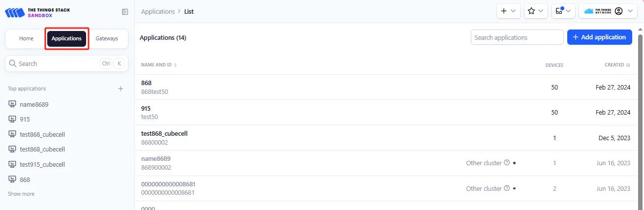Click the plus icon beside Top applications

pyautogui.click(x=121, y=89)
